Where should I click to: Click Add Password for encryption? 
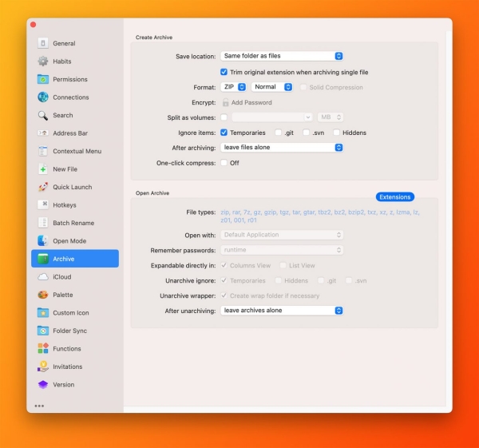tap(251, 102)
